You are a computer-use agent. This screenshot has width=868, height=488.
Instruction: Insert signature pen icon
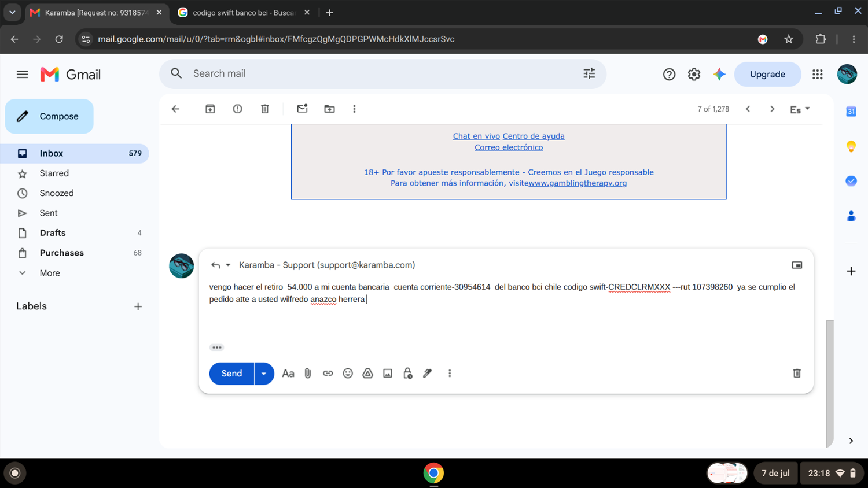pos(428,374)
